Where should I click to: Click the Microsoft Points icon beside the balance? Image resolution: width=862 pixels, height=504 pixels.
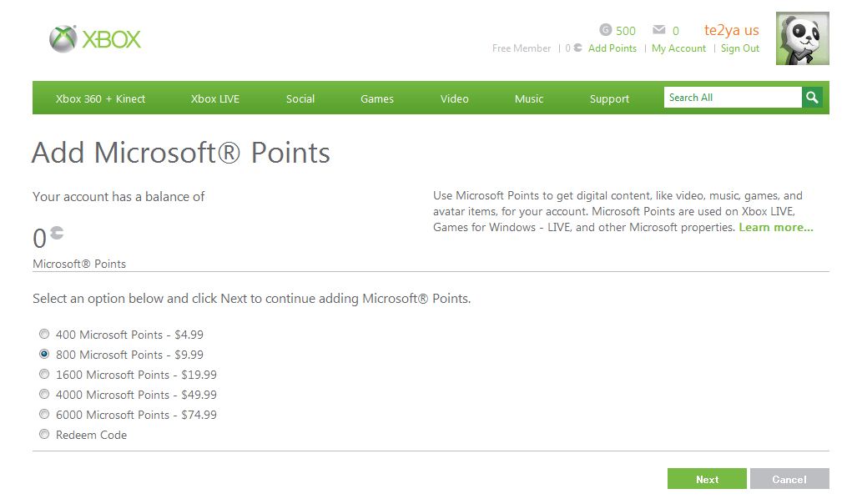pos(58,233)
